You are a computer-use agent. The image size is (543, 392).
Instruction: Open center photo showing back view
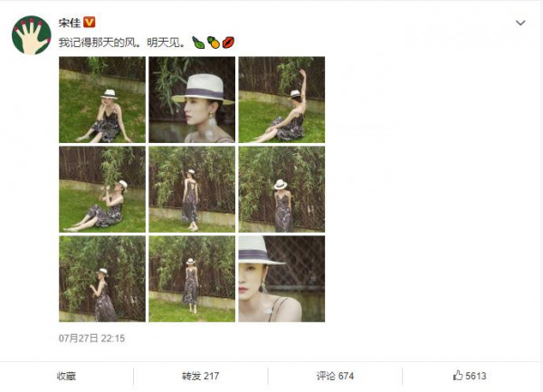(192, 189)
